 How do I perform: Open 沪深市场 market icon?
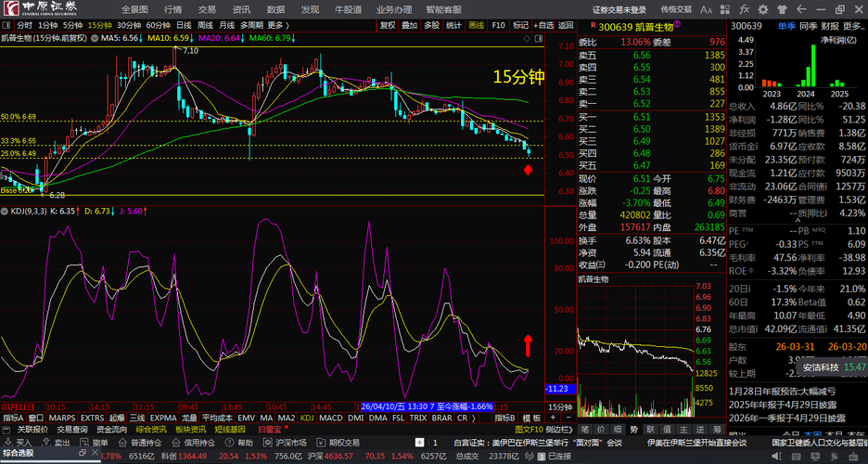tap(285, 443)
